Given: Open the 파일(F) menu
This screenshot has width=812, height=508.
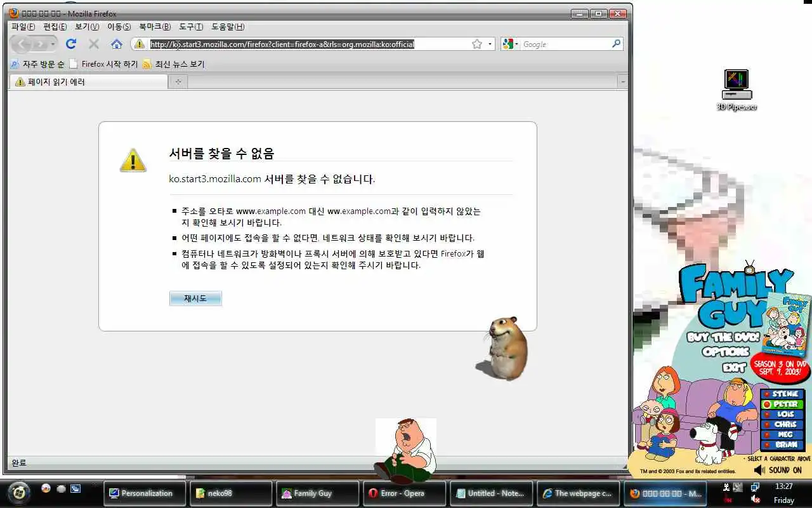Looking at the screenshot, I should (x=23, y=27).
